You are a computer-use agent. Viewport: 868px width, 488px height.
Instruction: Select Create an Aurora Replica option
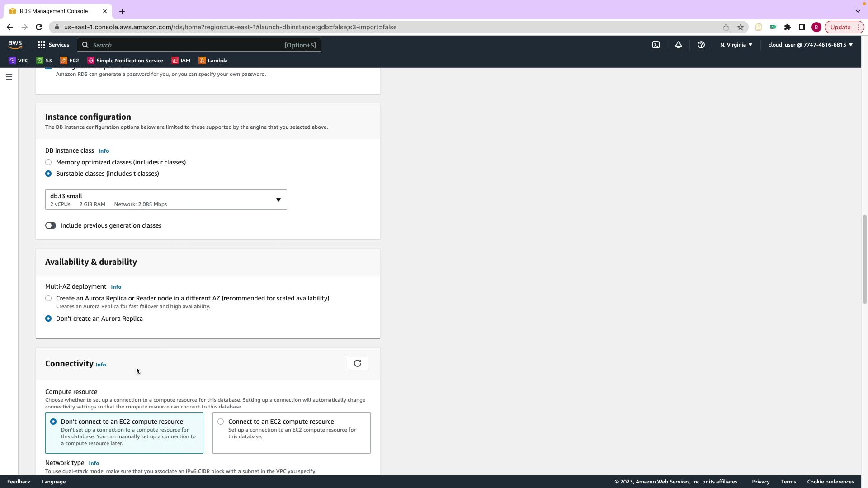coord(48,298)
